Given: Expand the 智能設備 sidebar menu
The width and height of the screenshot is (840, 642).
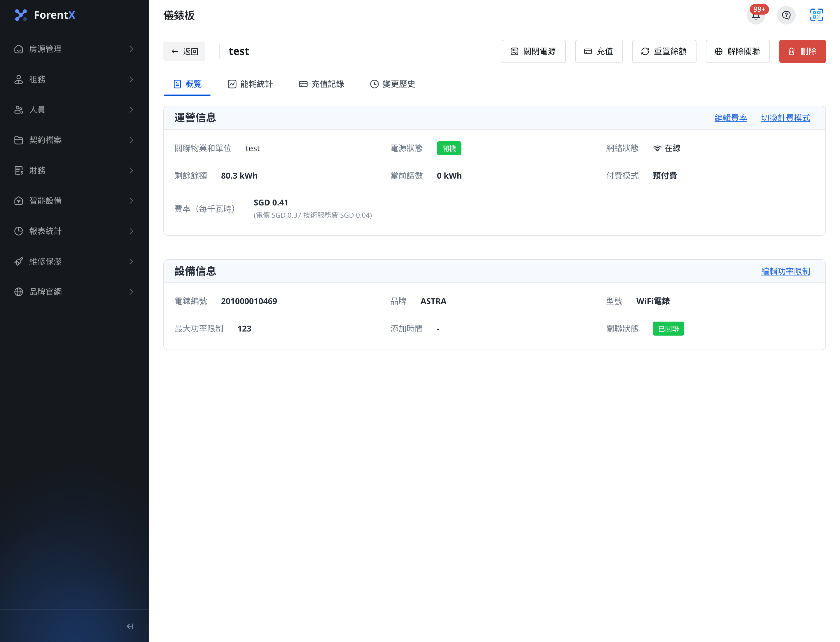Looking at the screenshot, I should [x=74, y=201].
